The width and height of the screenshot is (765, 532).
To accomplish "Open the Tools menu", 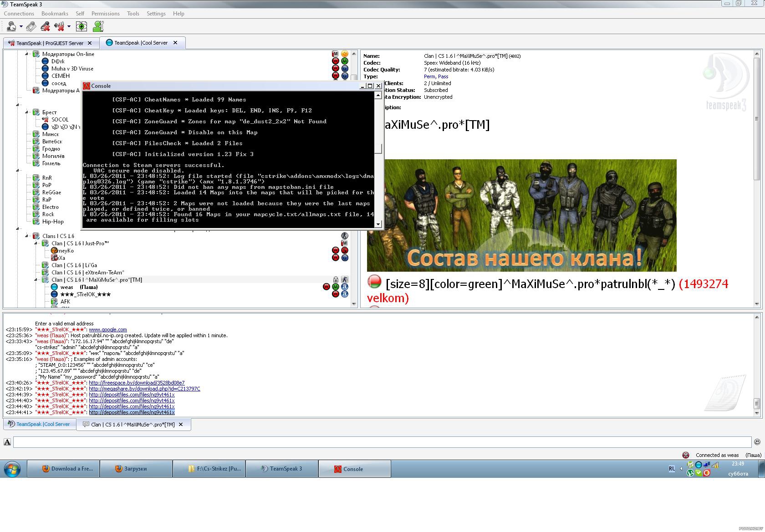I will (x=133, y=14).
